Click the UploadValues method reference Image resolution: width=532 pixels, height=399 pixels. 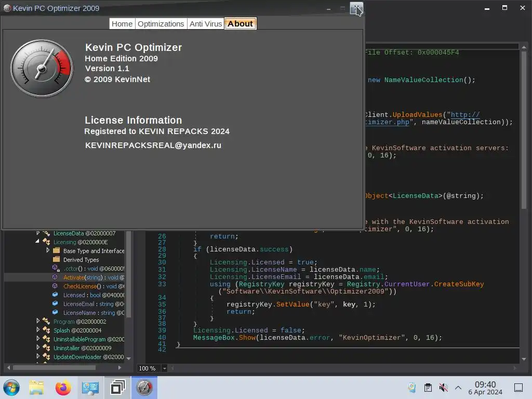point(417,115)
